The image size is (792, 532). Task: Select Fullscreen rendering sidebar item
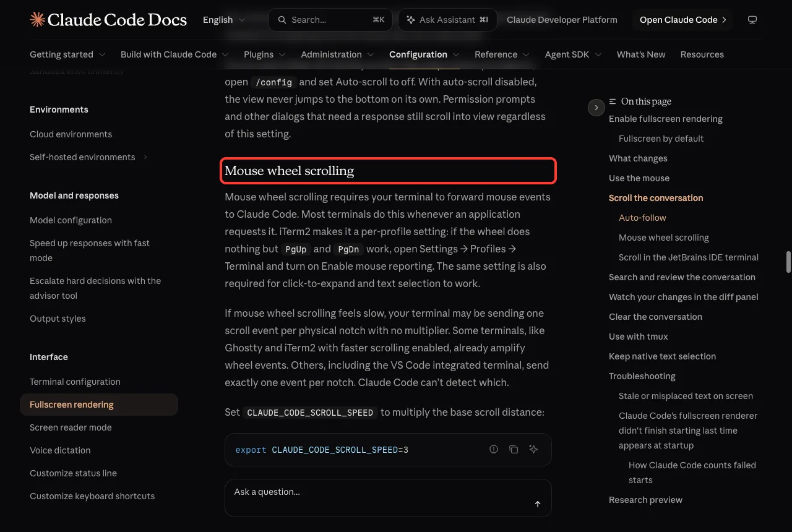point(99,405)
